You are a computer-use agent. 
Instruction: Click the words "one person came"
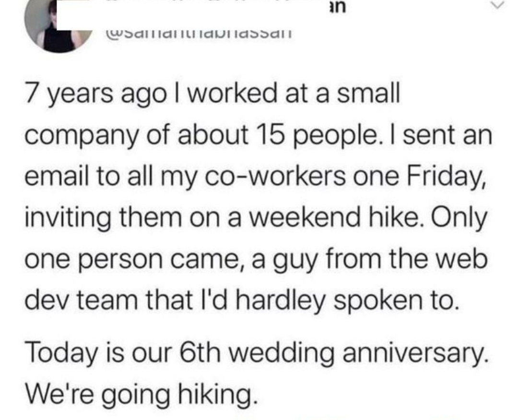point(125,259)
